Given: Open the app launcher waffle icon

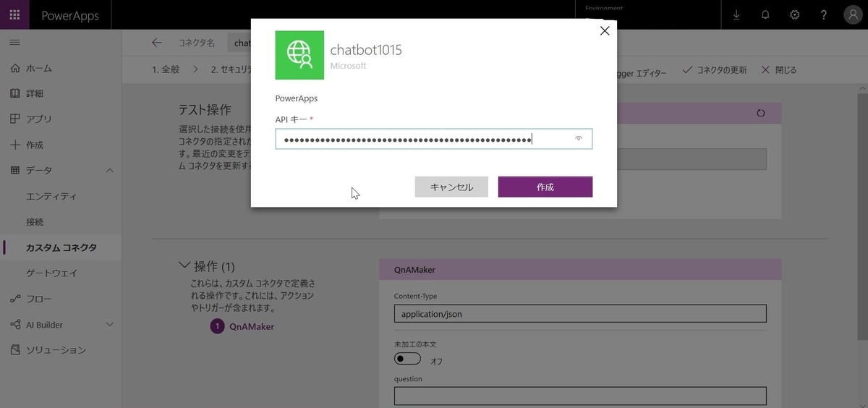Looking at the screenshot, I should click(14, 15).
